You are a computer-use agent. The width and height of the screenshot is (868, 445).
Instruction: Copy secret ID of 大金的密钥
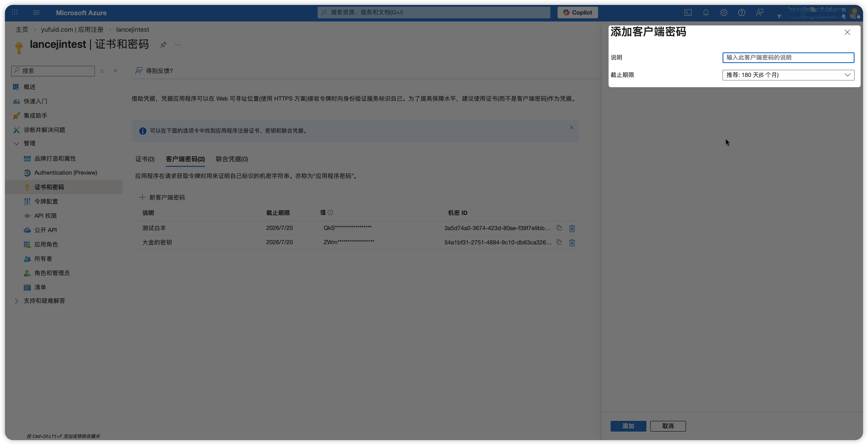coord(559,242)
